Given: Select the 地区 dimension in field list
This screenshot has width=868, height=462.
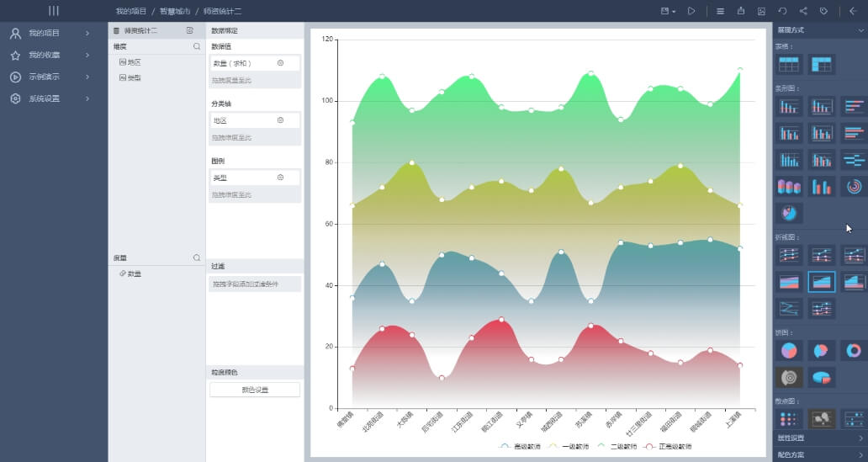Looking at the screenshot, I should tap(134, 62).
